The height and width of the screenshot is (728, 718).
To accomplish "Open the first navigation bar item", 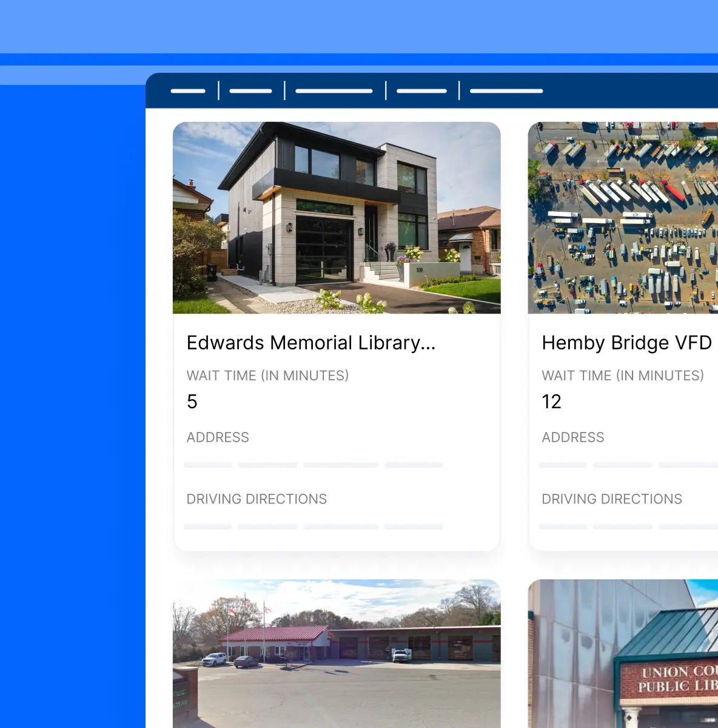I will 188,91.
